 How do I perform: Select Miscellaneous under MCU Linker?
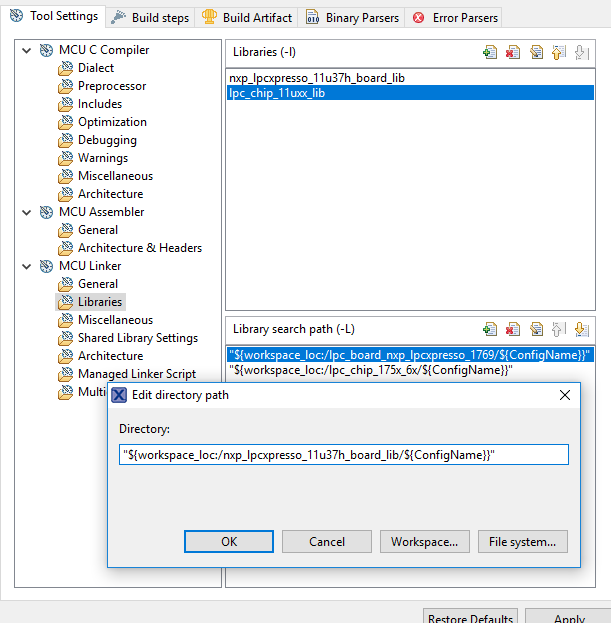(115, 320)
